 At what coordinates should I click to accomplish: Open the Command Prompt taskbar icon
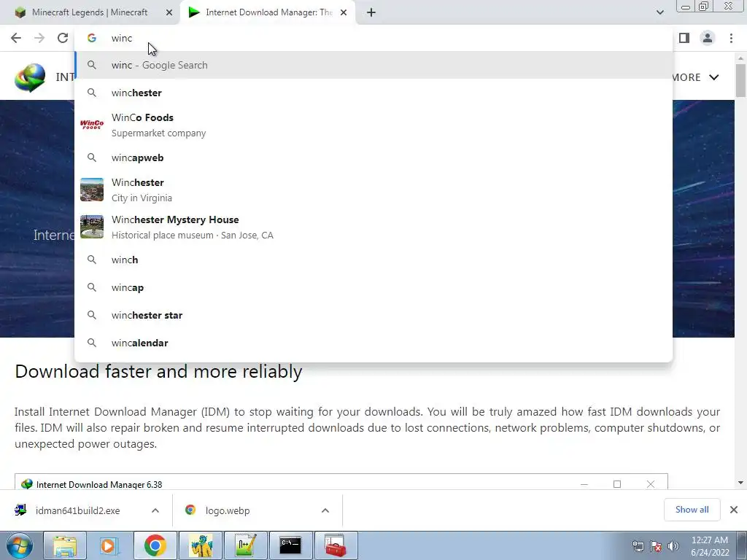(x=290, y=545)
